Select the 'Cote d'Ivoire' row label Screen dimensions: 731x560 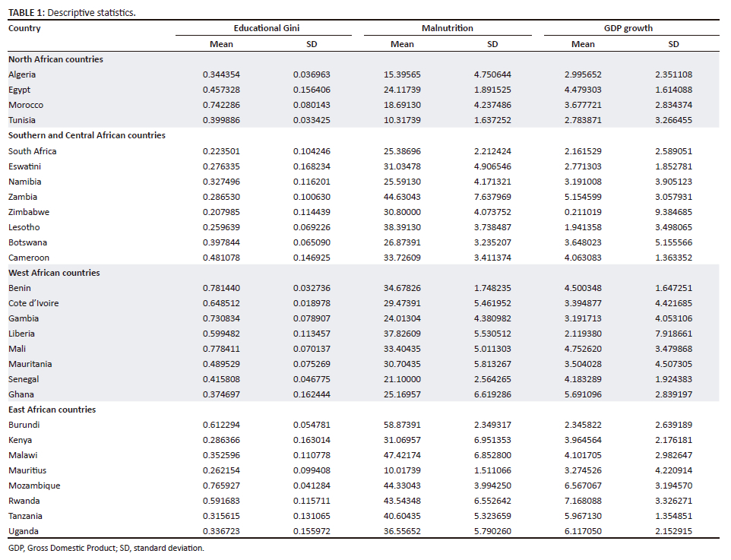click(33, 303)
